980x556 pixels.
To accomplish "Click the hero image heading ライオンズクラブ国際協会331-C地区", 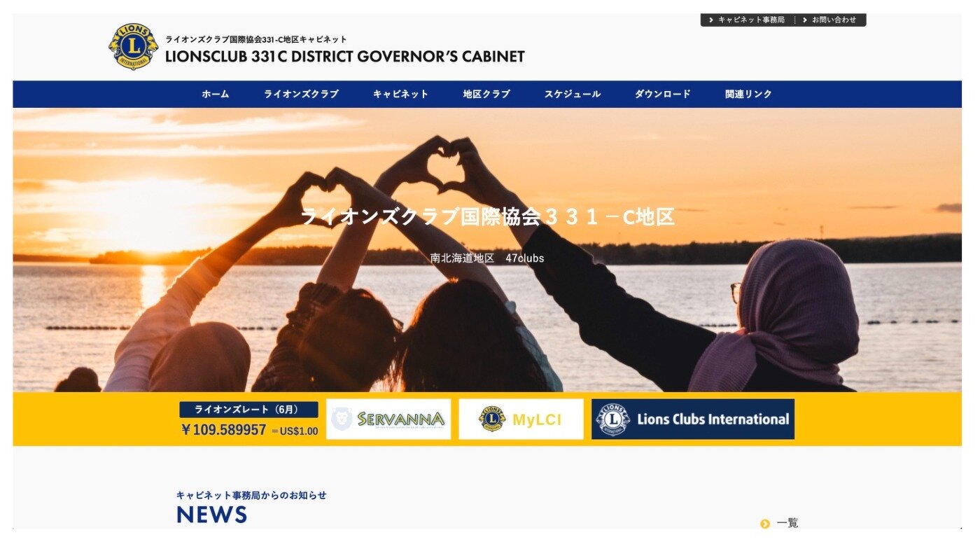I will 487,217.
